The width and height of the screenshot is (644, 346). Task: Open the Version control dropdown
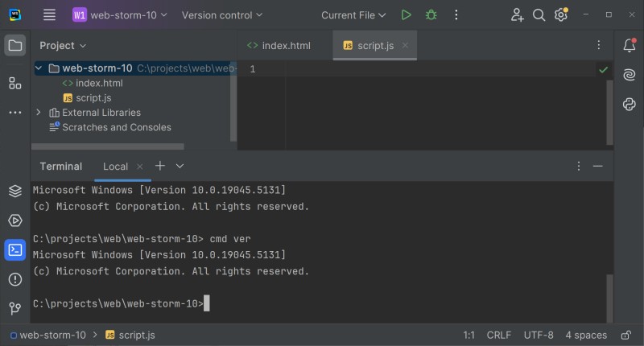(x=222, y=15)
